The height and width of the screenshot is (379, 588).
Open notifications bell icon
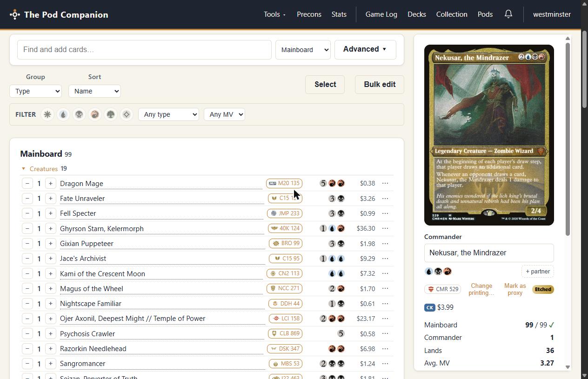click(508, 14)
